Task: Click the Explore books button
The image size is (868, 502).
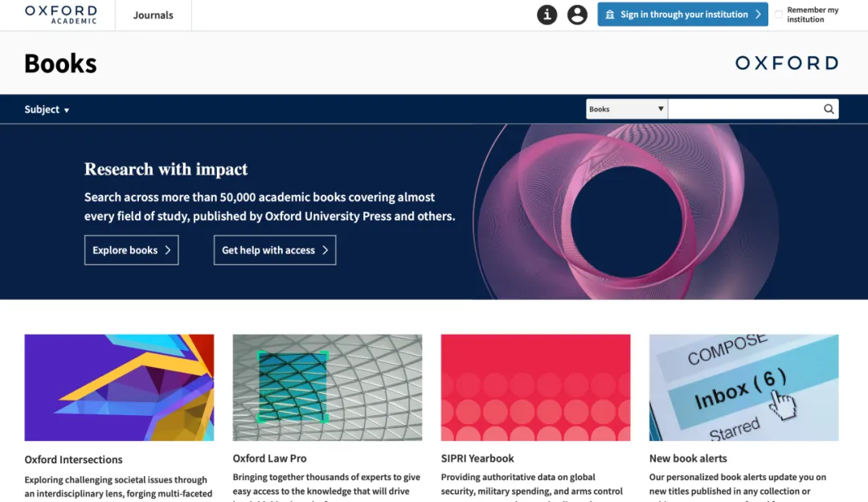Action: pos(131,250)
